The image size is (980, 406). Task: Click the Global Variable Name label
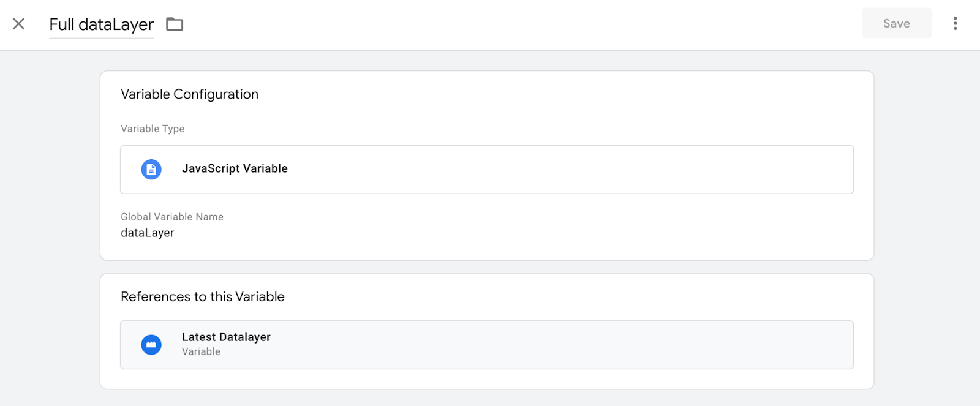click(x=172, y=217)
